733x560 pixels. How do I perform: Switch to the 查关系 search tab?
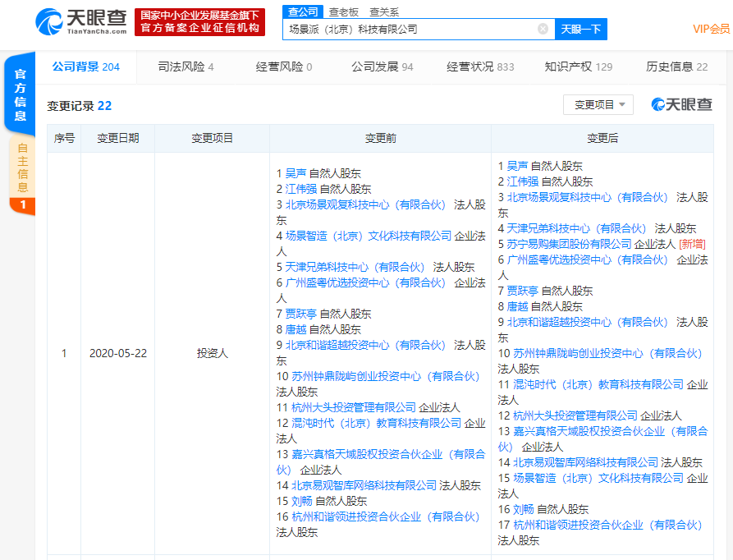coord(384,11)
